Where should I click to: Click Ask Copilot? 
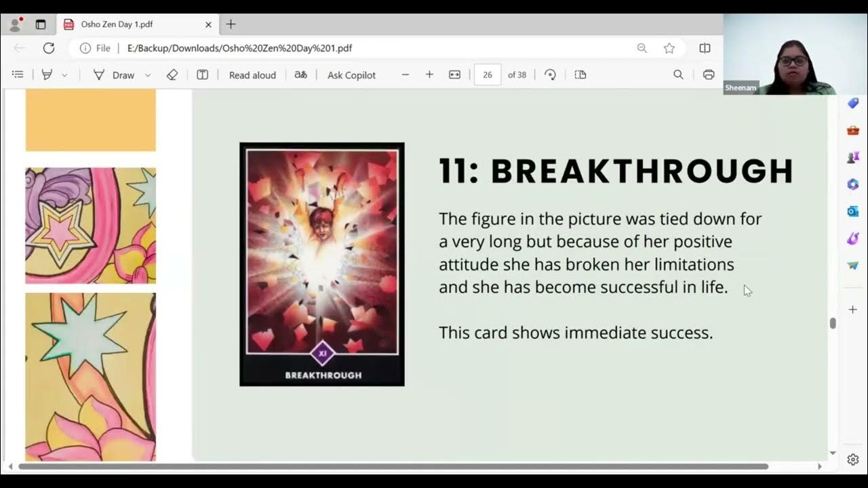pos(351,75)
